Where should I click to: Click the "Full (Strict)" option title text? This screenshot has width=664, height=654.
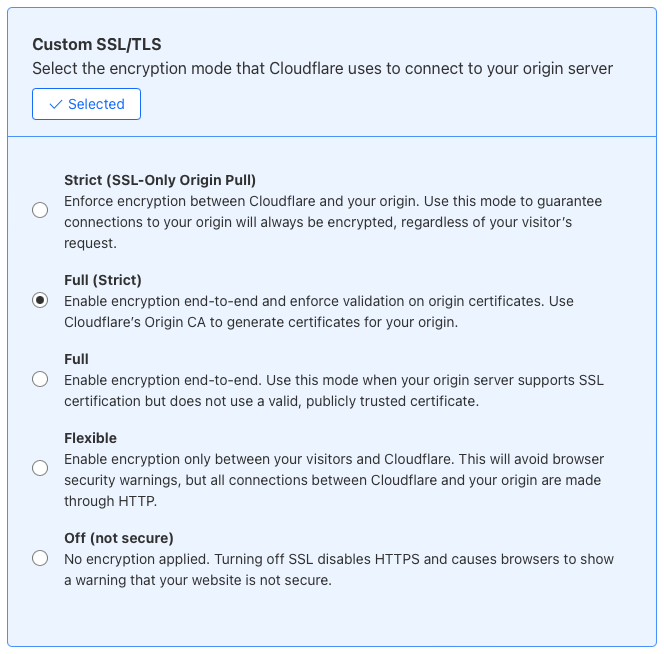(103, 280)
